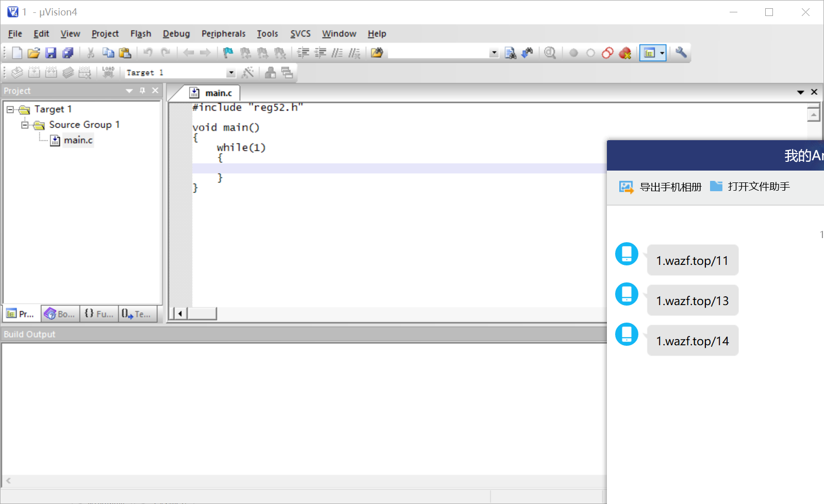Unindent selected lines with the outdent icon
Screen dimensions: 824x504
[320, 53]
